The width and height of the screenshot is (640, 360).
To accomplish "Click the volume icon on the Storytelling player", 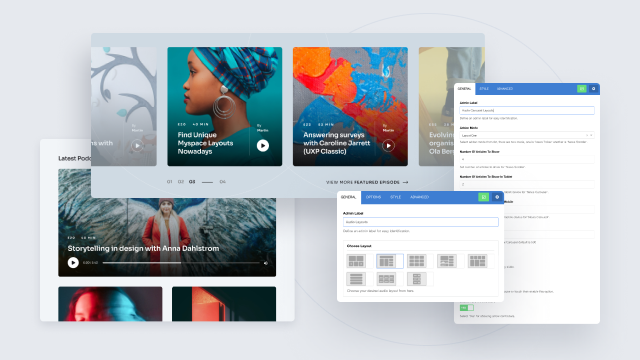I will point(266,263).
